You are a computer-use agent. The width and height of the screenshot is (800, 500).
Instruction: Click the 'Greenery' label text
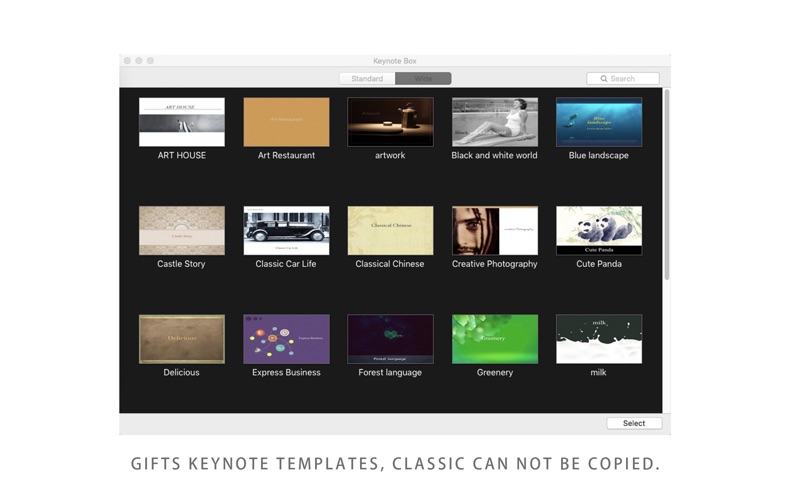495,372
